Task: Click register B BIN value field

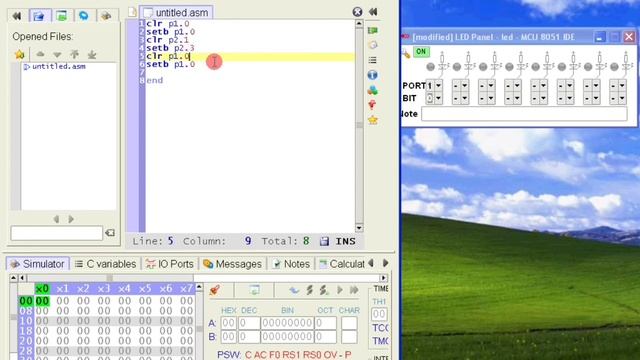Action: (287, 337)
